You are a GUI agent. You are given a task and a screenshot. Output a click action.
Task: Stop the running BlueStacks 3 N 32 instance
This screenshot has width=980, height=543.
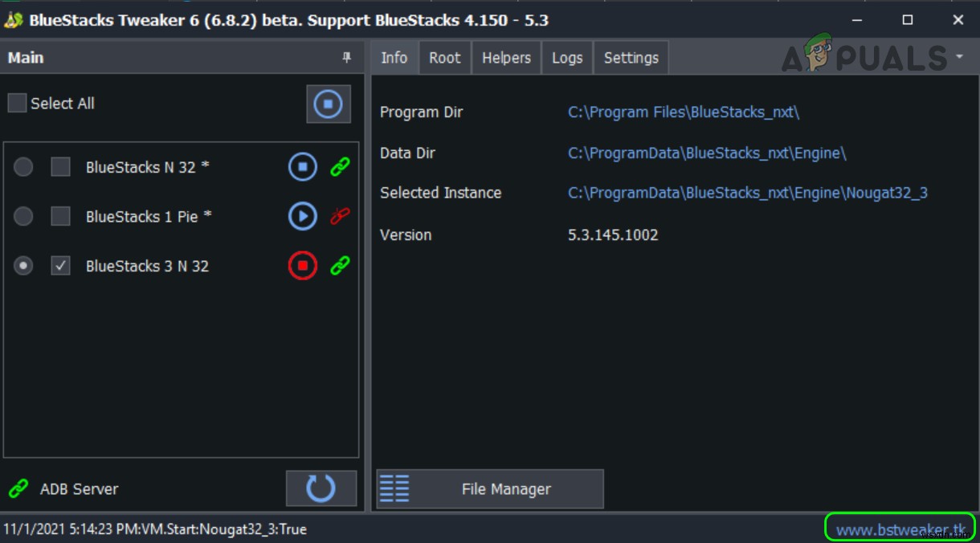click(302, 266)
